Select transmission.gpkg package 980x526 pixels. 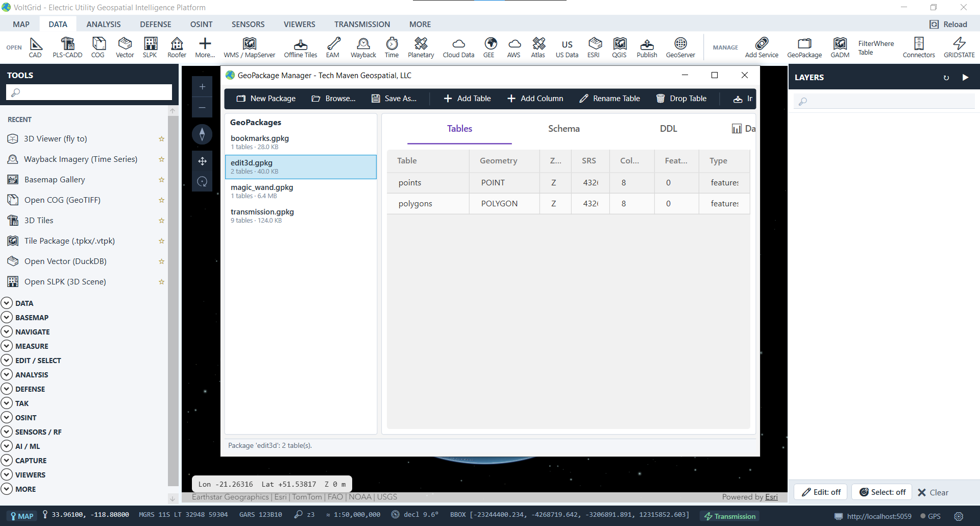click(301, 216)
